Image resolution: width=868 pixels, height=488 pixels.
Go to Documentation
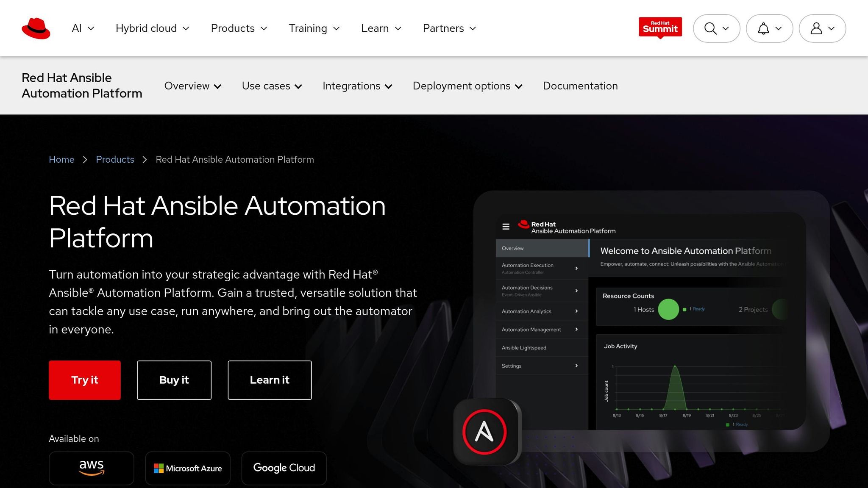coord(580,86)
